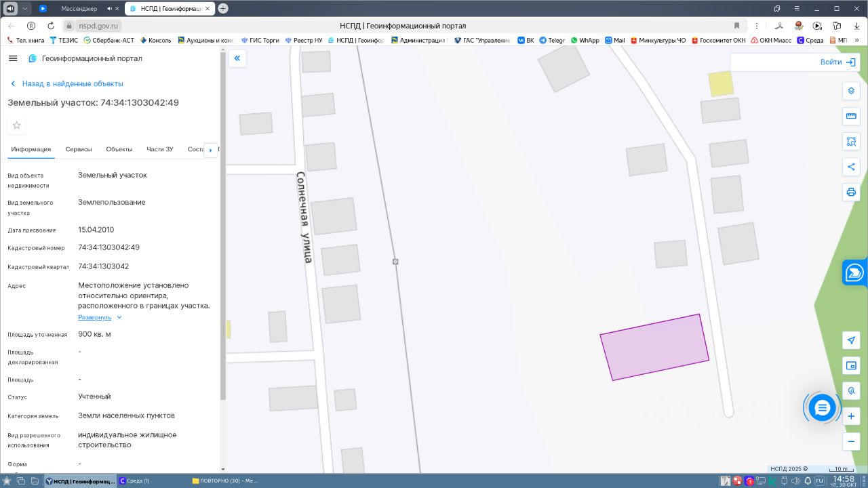The width and height of the screenshot is (868, 488).
Task: Open the ТЕЗИС bookmark
Action: 64,41
